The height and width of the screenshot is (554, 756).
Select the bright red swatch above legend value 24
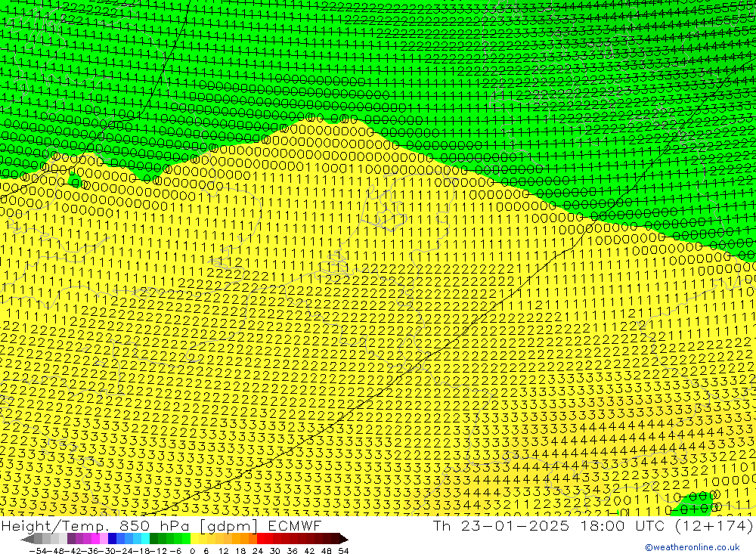[261, 539]
